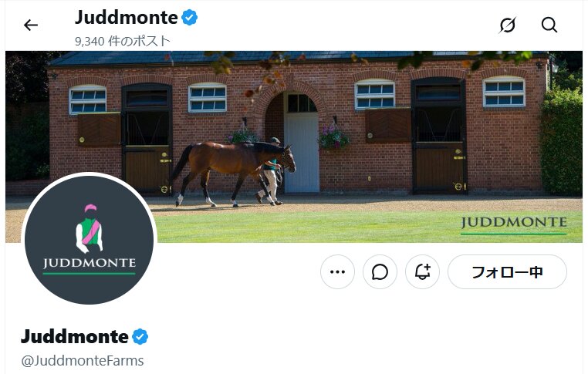The height and width of the screenshot is (374, 588).
Task: Click the JUDDMONTE wordmark inside the avatar
Action: pos(90,264)
